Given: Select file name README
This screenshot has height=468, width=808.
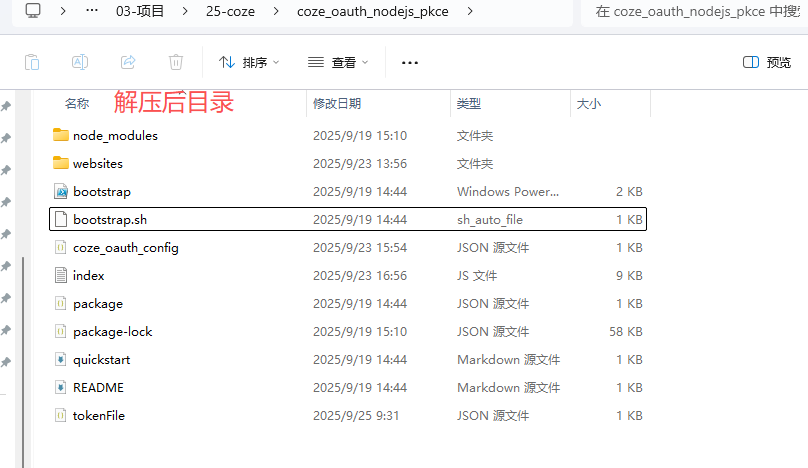Looking at the screenshot, I should pyautogui.click(x=98, y=388).
